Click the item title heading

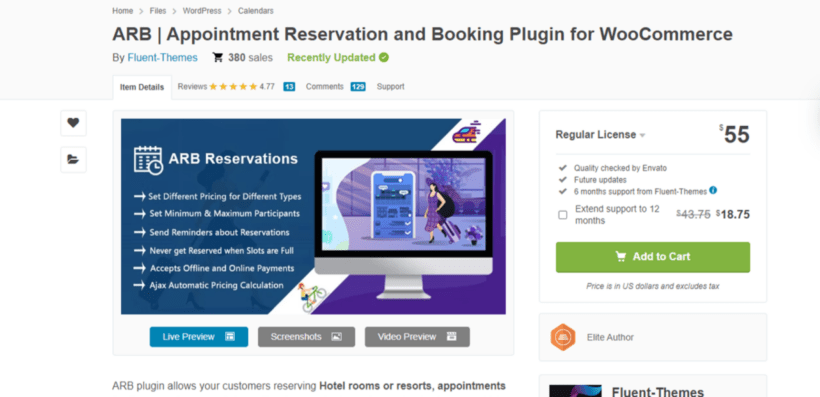(x=423, y=35)
